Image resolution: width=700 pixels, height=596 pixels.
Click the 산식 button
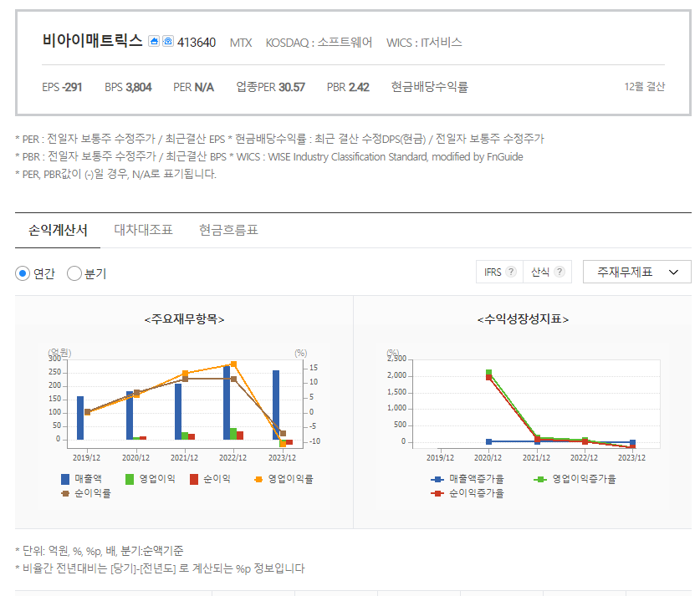(x=547, y=272)
